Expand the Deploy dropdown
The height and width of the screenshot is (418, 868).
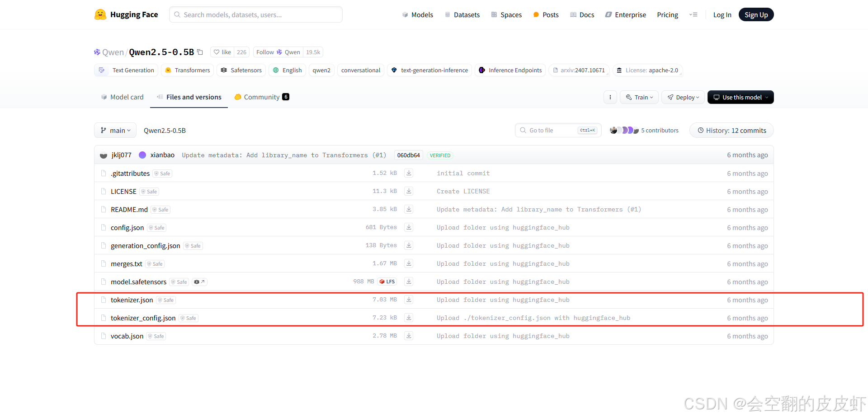point(683,97)
